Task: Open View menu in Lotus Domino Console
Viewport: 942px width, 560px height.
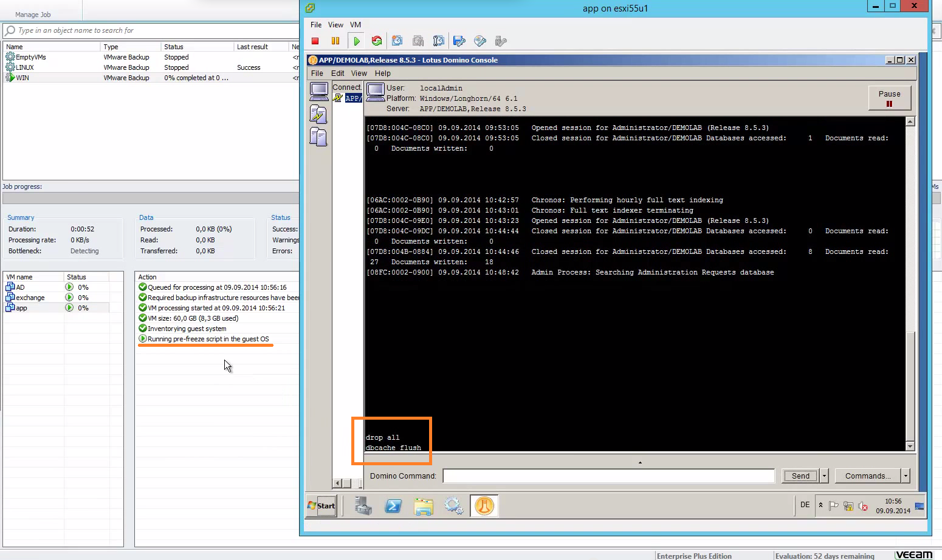Action: 359,73
